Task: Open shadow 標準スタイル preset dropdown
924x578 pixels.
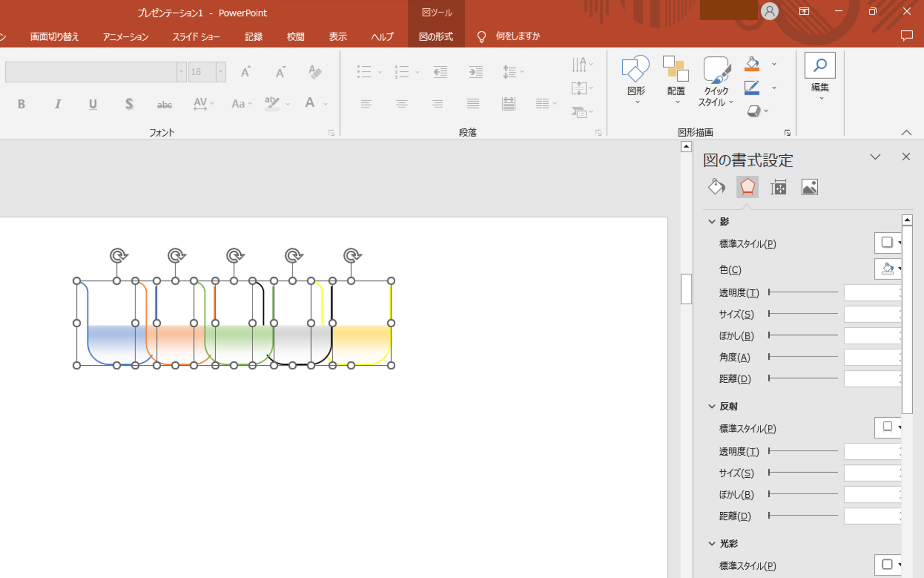Action: click(889, 243)
